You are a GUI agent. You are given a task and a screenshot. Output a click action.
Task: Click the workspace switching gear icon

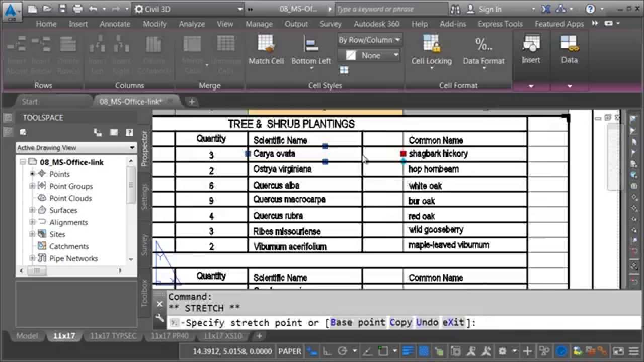502,351
